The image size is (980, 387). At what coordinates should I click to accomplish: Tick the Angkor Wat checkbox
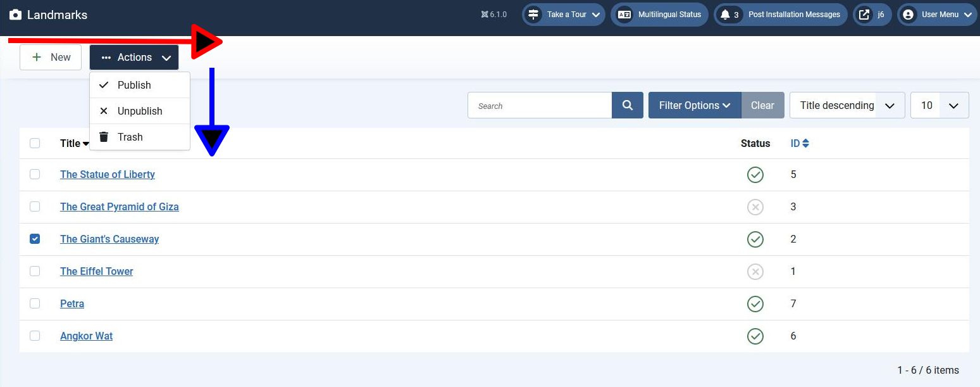point(35,336)
